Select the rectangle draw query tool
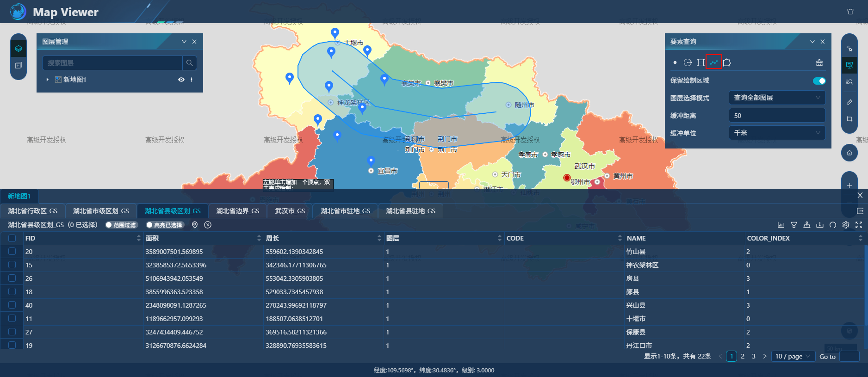The height and width of the screenshot is (377, 868). pos(701,62)
